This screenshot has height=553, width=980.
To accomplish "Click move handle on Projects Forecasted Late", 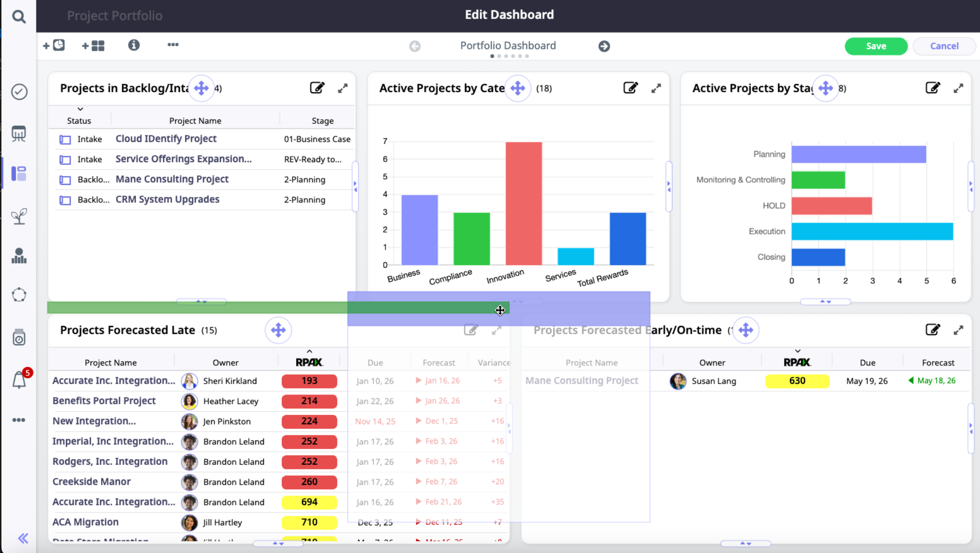I will click(278, 330).
